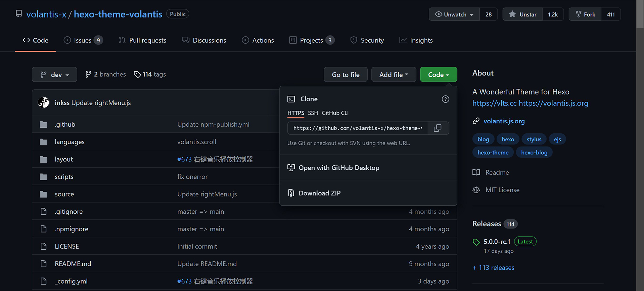Click the 411 forks count
The image size is (644, 291).
[611, 14]
